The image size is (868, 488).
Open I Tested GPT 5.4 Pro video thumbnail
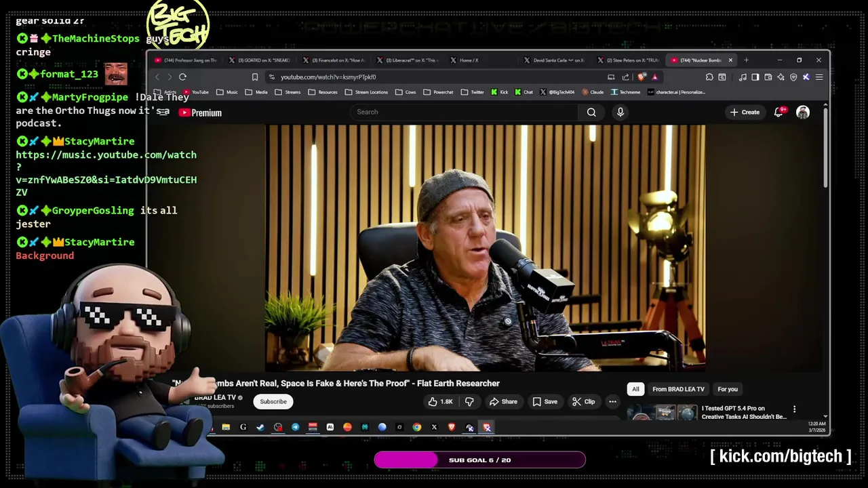662,412
